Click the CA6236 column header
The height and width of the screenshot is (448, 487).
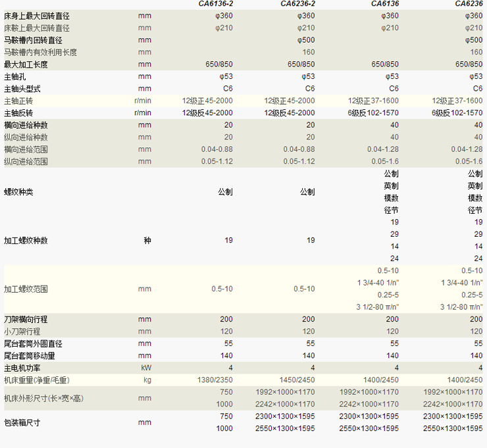(x=469, y=4)
